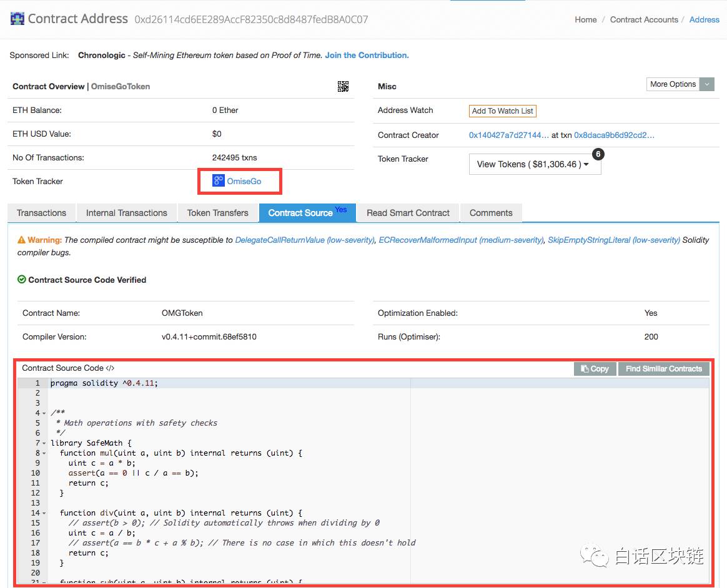The width and height of the screenshot is (727, 588).
Task: Click the OmiseGo token logo icon
Action: [219, 181]
